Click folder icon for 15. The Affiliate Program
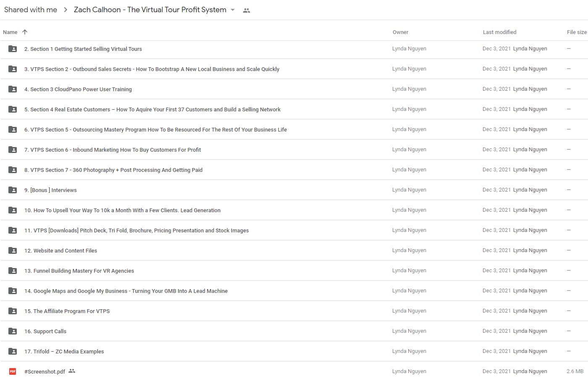This screenshot has width=588, height=379. (x=13, y=311)
